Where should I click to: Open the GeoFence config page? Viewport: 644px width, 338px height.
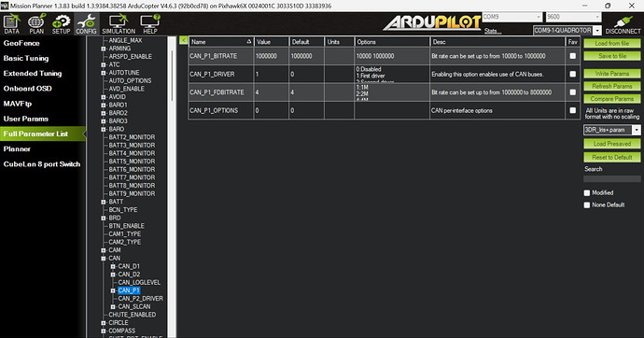tap(21, 43)
